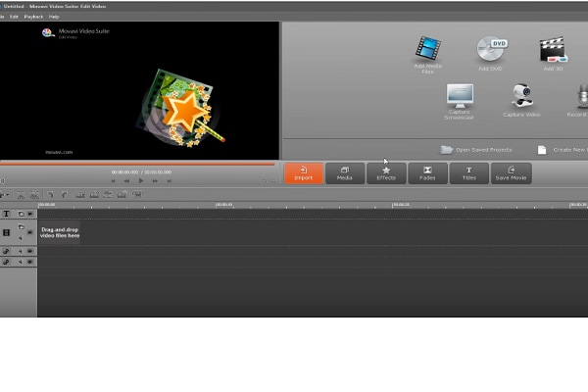Click the scissors split icon in timeline toolbar
588x392 pixels.
21,195
